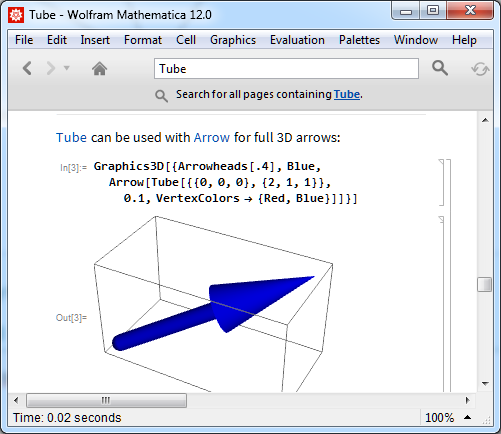
Task: Click the window resize grip corner
Action: tap(487, 421)
